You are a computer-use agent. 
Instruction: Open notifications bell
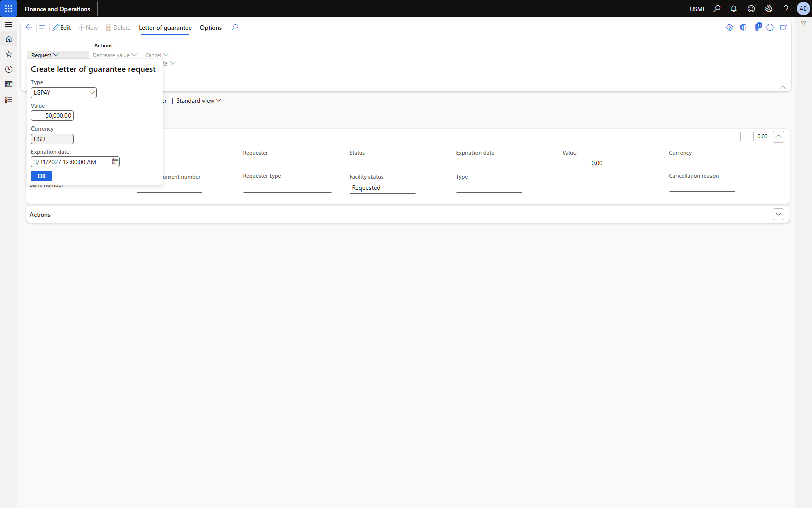(734, 9)
